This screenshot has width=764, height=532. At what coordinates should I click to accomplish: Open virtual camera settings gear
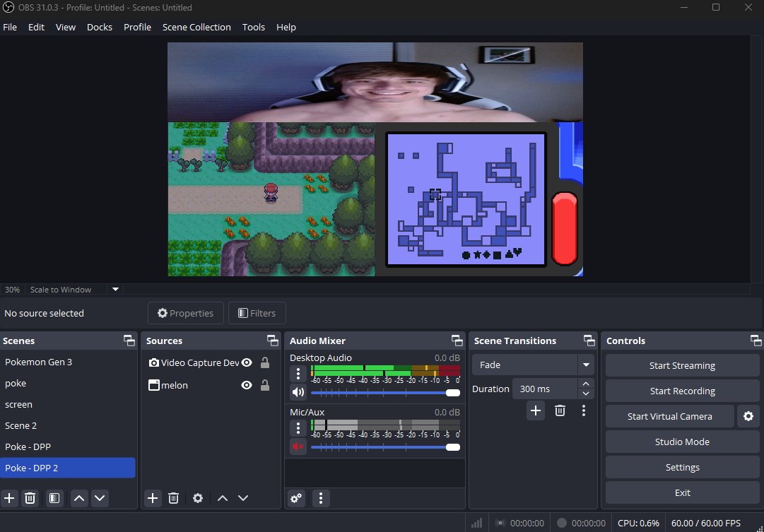pos(748,416)
